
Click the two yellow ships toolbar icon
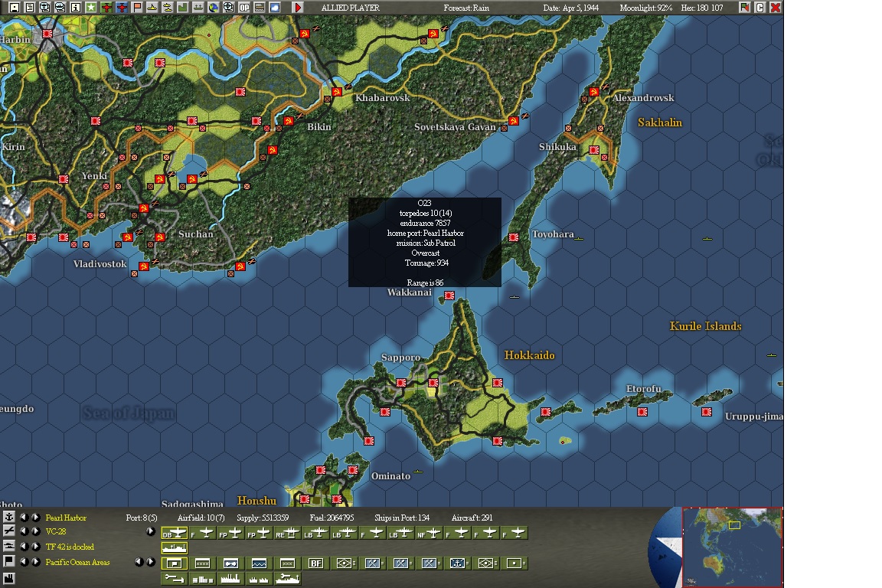pyautogui.click(x=168, y=8)
